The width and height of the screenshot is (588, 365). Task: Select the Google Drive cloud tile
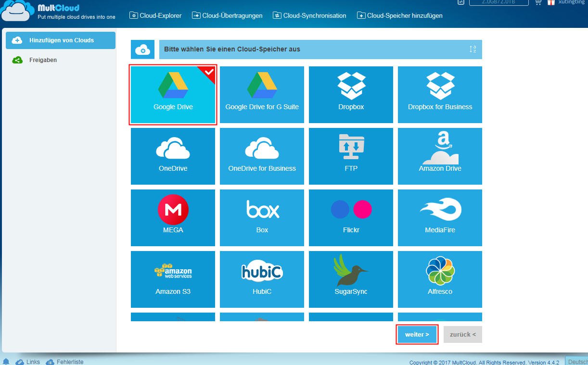point(173,95)
